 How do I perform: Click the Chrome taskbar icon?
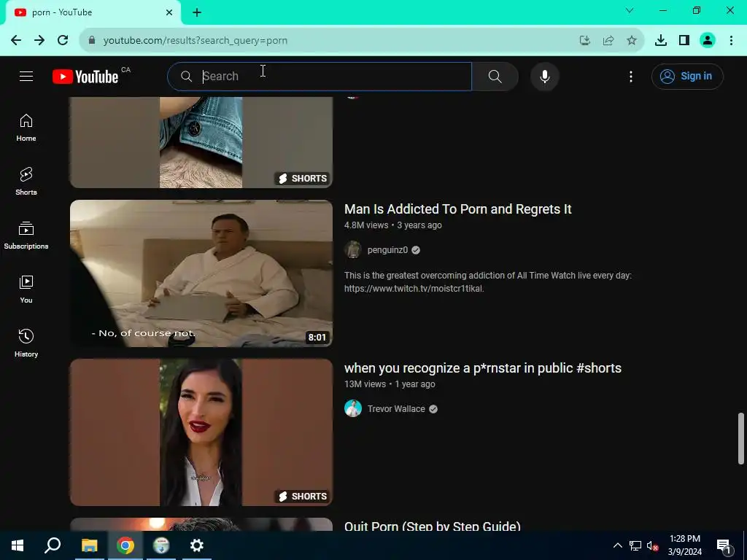tap(125, 545)
